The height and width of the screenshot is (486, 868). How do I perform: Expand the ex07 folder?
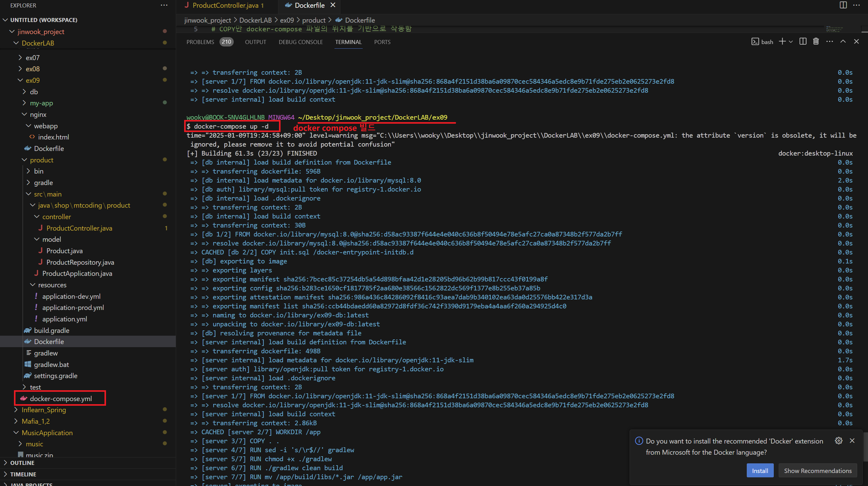coord(32,58)
